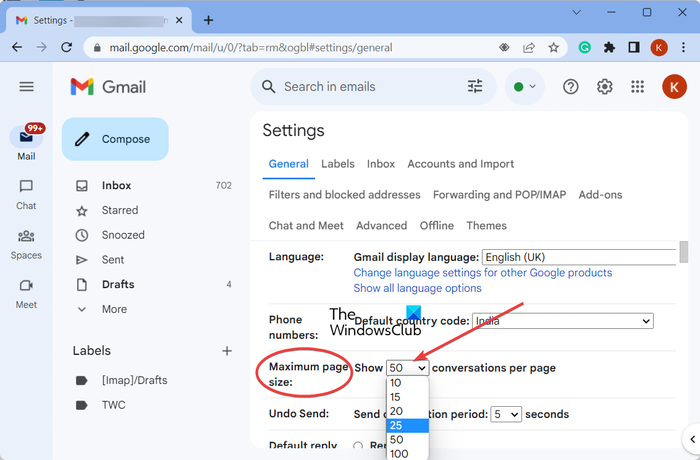Click Show all language options link
This screenshot has width=700, height=460.
(417, 289)
